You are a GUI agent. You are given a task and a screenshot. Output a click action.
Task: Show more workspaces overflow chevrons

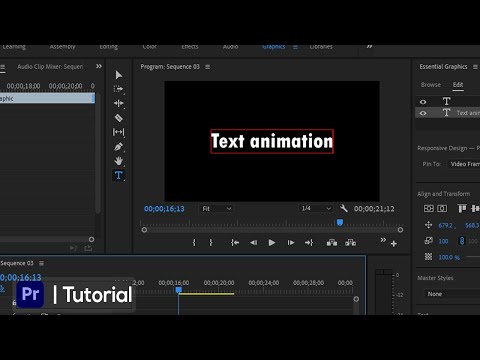(x=369, y=46)
